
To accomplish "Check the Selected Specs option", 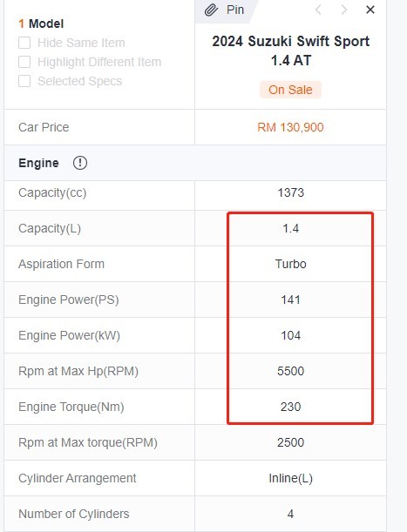I will (24, 81).
